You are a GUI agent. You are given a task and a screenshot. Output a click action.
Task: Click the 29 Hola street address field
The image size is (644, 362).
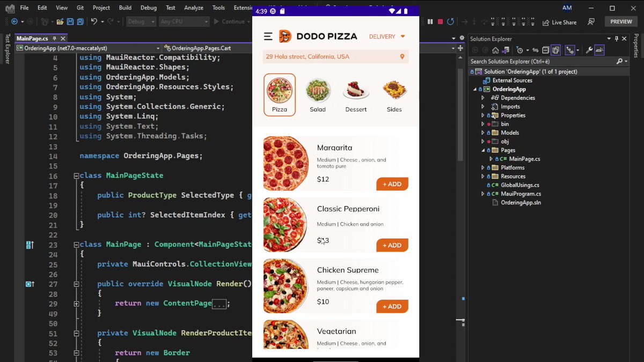(x=335, y=57)
